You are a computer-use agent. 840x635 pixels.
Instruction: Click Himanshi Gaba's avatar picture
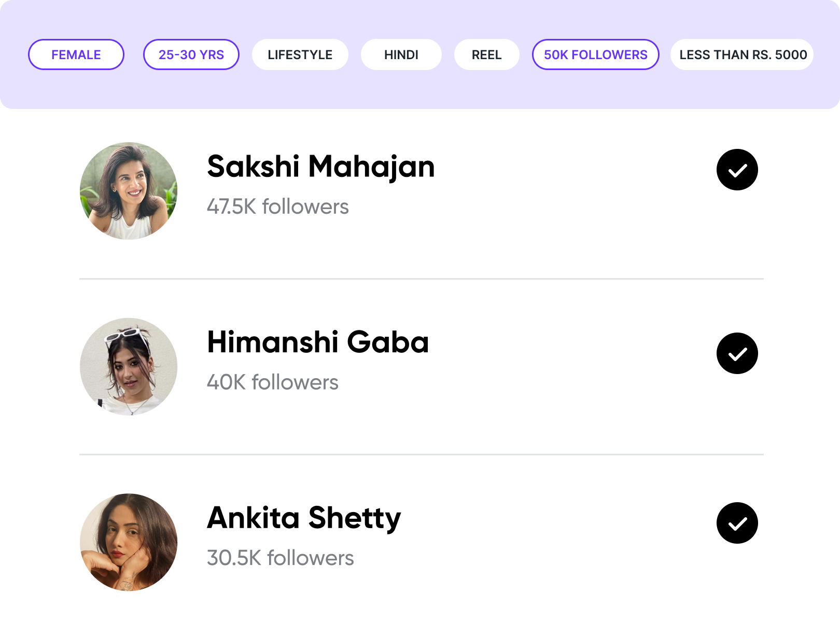[129, 367]
